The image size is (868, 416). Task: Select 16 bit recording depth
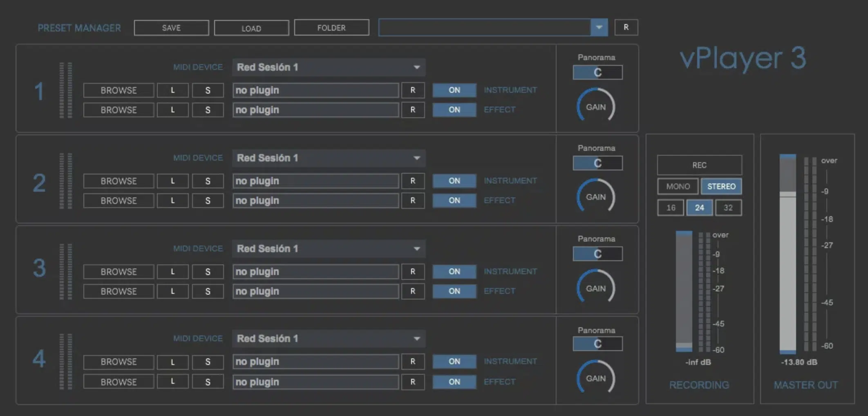pyautogui.click(x=671, y=208)
